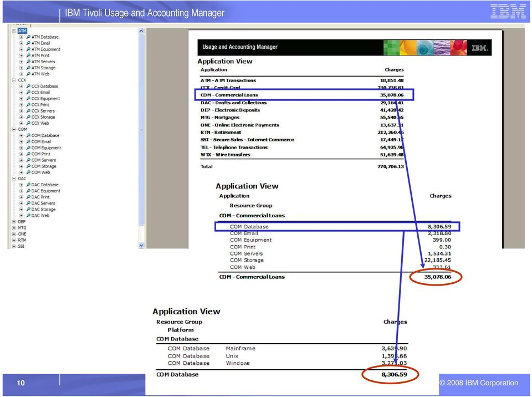532x397 pixels.
Task: Click the "399.00" COM Equipment charge
Action: [x=442, y=240]
